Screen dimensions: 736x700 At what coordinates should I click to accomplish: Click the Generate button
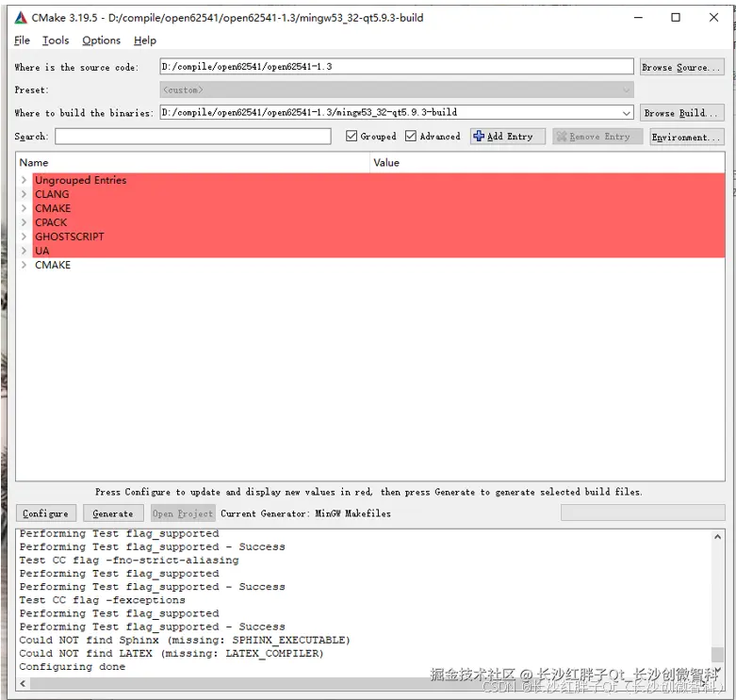[x=113, y=513]
